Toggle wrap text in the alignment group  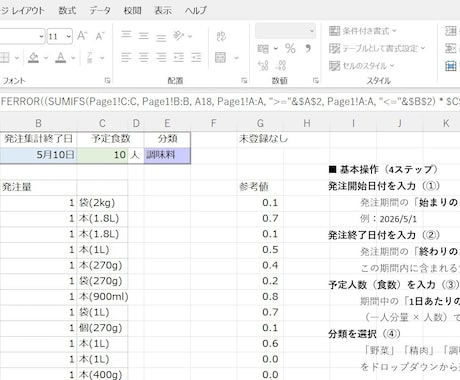click(221, 36)
